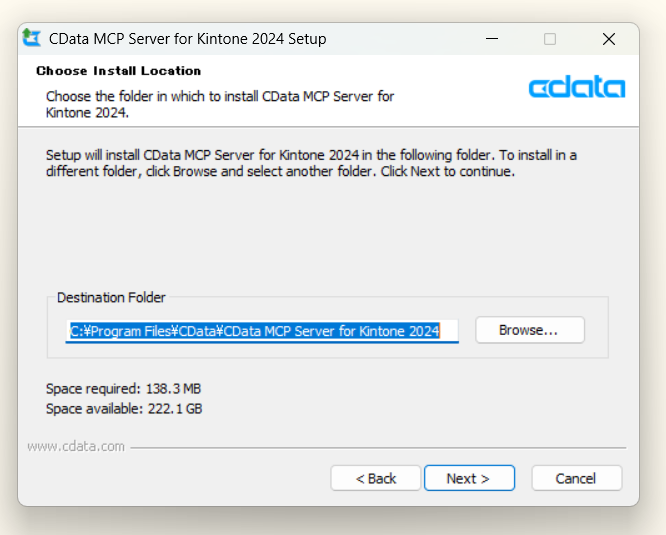
Task: Click the 'Destination Folder' group label
Action: click(x=111, y=297)
